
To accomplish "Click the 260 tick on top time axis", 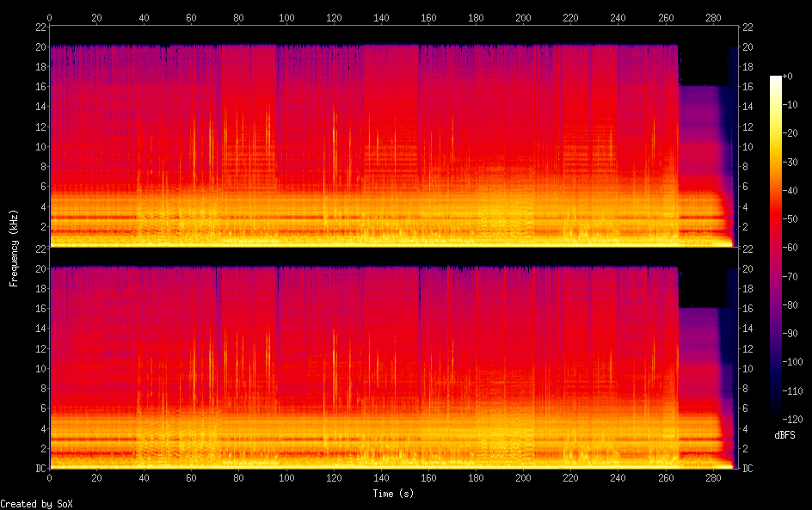I will click(x=665, y=17).
